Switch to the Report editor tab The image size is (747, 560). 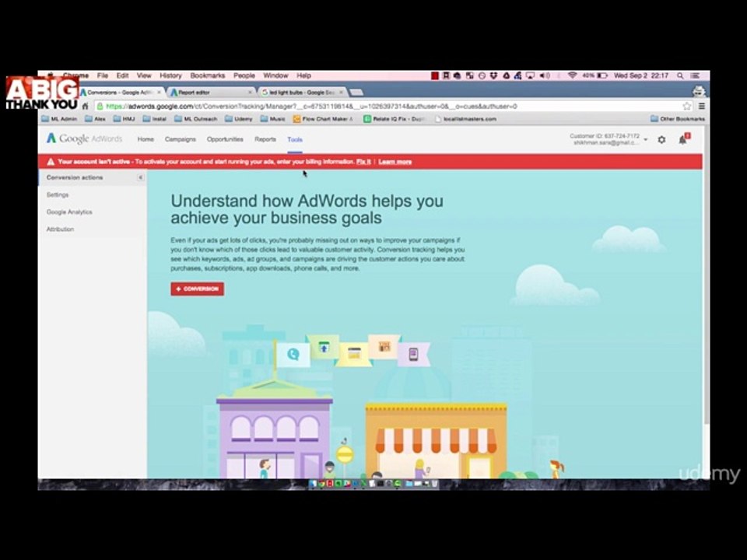tap(212, 92)
